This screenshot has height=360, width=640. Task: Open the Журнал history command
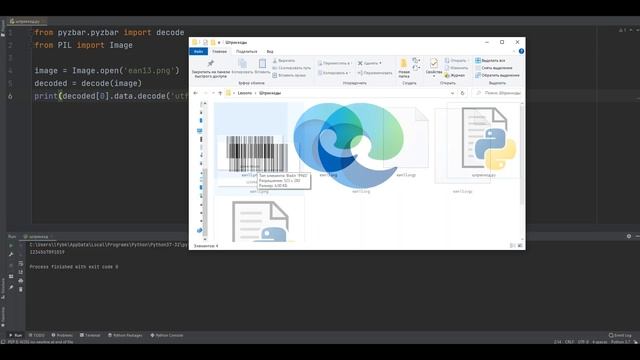click(455, 75)
